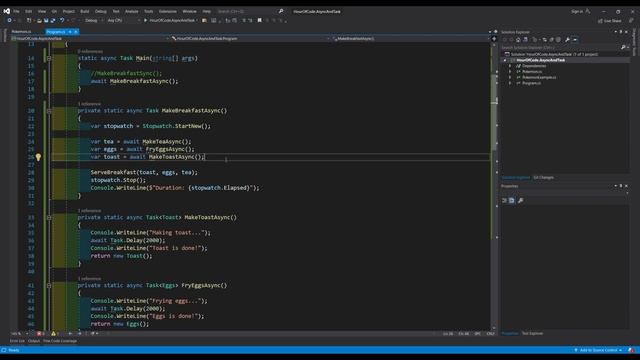Expand the Dependencies node in Solution Explorer
The height and width of the screenshot is (360, 640).
tap(510, 66)
